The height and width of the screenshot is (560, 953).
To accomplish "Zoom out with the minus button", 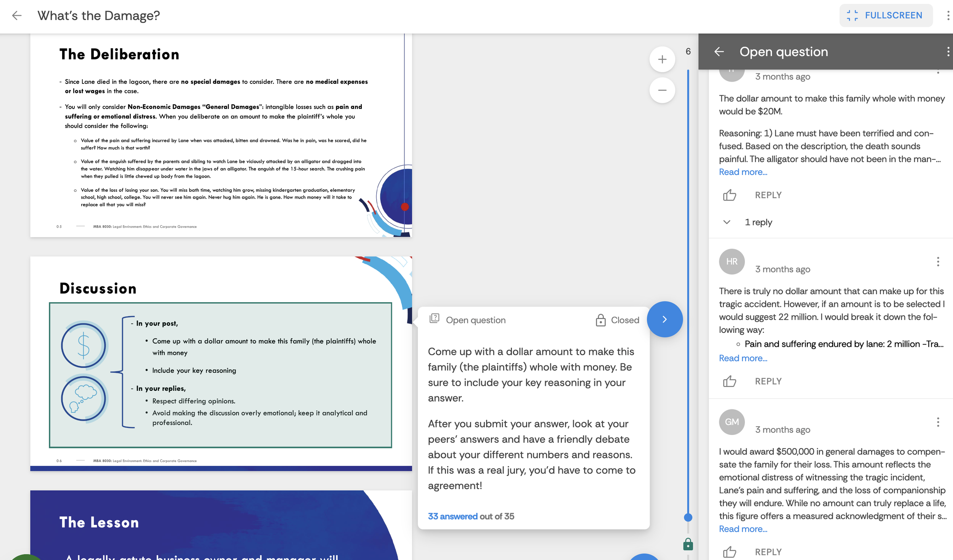I will 662,90.
